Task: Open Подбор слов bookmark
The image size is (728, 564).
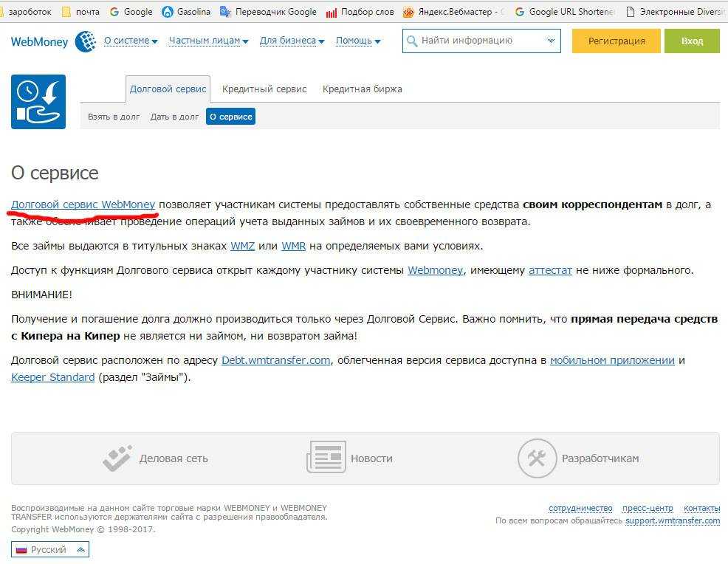Action: pos(360,12)
